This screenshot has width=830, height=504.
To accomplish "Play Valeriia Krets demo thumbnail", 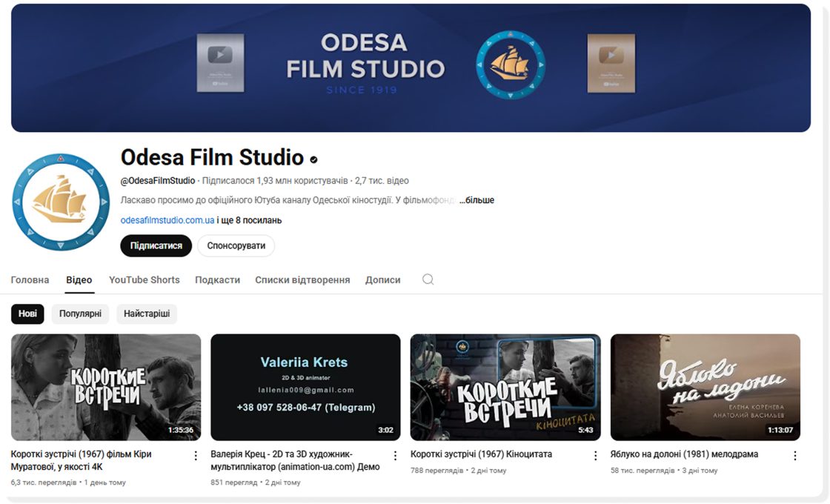I will (305, 387).
